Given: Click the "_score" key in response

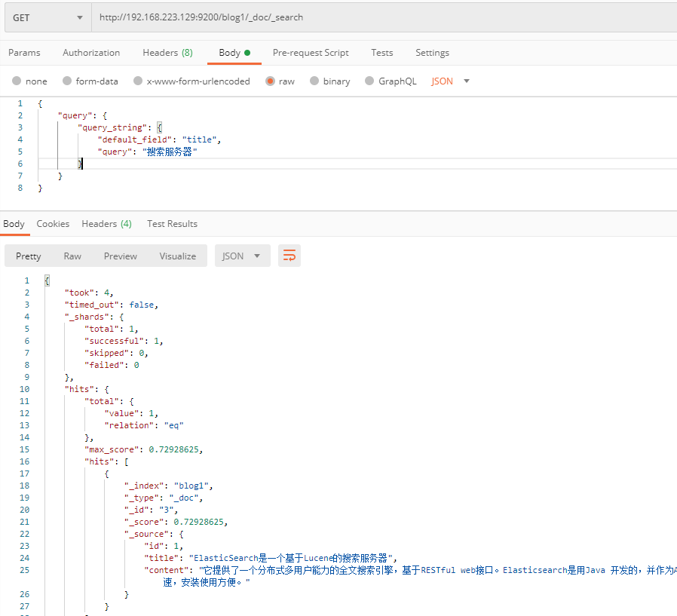Looking at the screenshot, I should [x=144, y=523].
